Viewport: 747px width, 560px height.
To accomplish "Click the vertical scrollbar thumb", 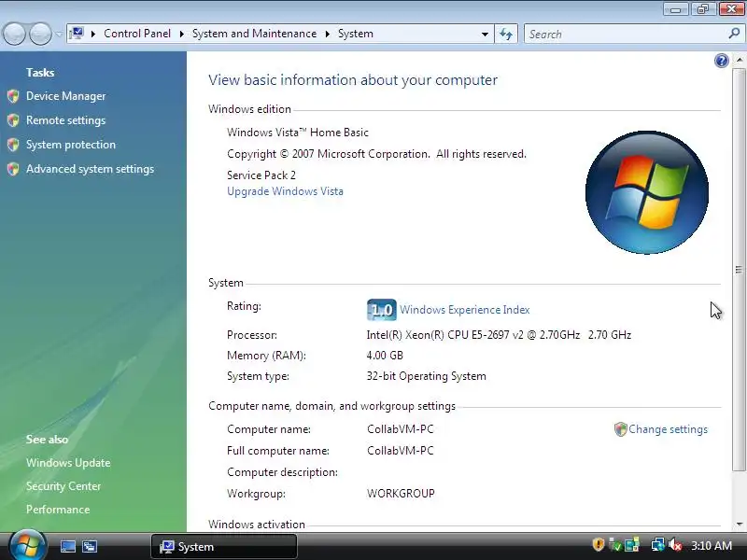I will click(739, 270).
